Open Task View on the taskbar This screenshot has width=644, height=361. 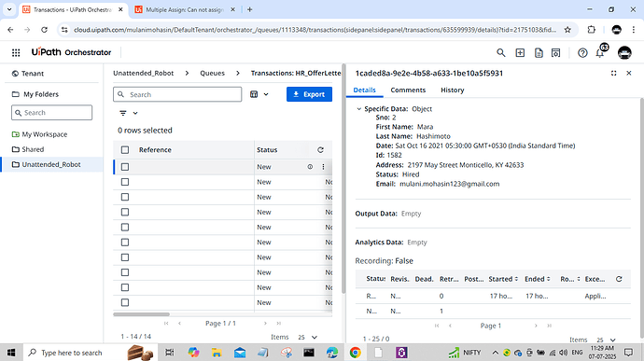click(x=169, y=353)
